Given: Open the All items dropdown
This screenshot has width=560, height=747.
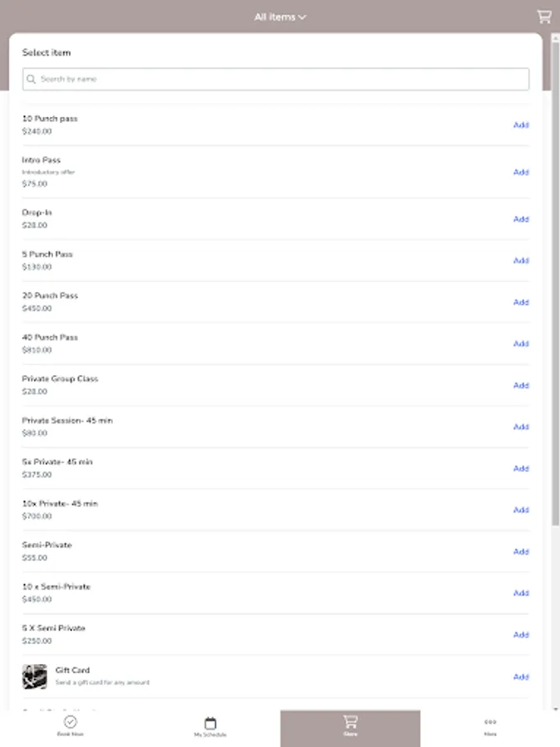Looking at the screenshot, I should click(280, 16).
